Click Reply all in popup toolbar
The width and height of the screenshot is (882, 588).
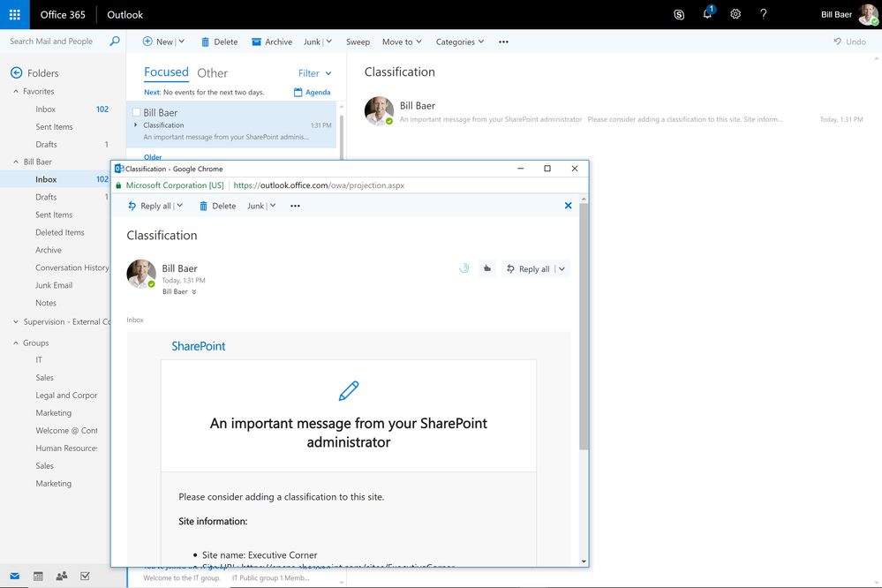click(x=149, y=206)
